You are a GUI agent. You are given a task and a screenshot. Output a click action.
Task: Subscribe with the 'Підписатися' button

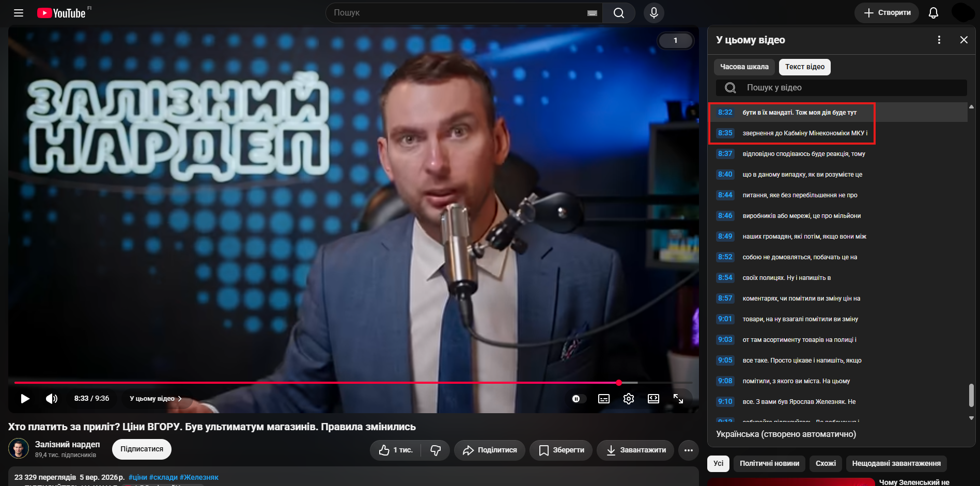coord(142,449)
